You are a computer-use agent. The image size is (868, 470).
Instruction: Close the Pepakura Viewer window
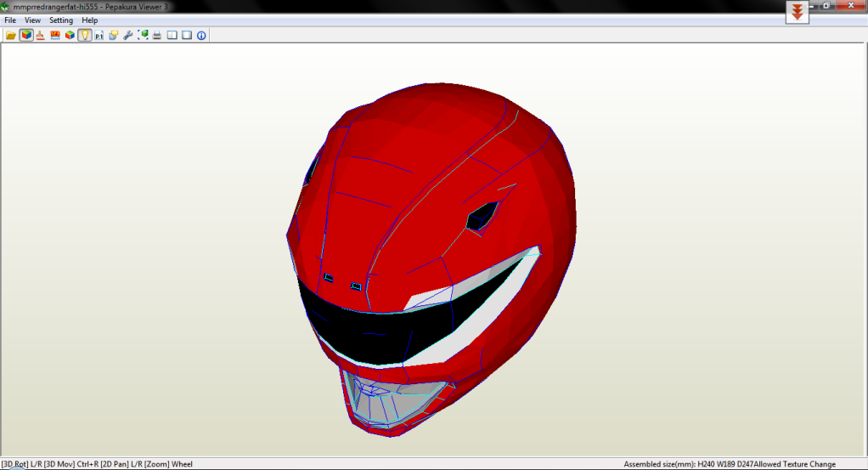point(851,6)
